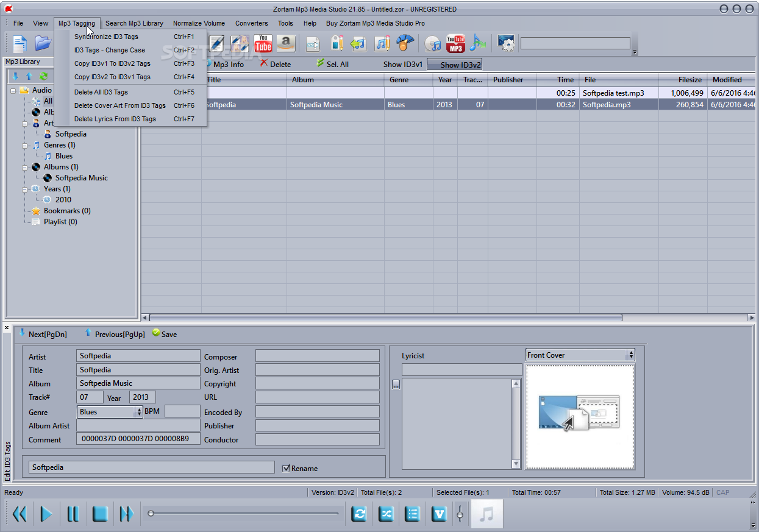Click the play button in player bar
This screenshot has height=532, width=759.
point(46,514)
